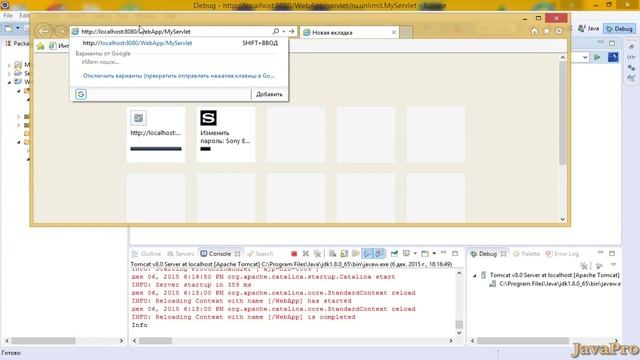Expand the first project node in Package Explorer
This screenshot has height=360, width=640.
tap(9, 65)
